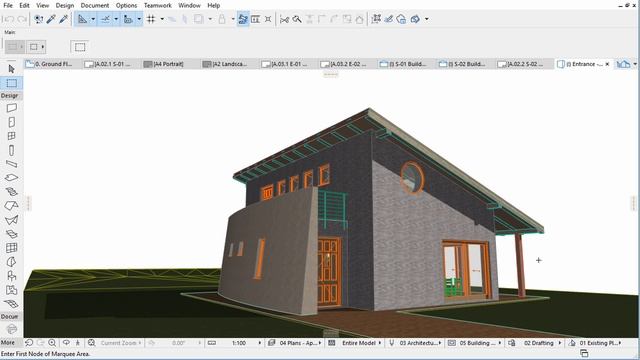Open the Snap Guides dropdown arrow
This screenshot has height=360, width=640.
click(x=116, y=19)
